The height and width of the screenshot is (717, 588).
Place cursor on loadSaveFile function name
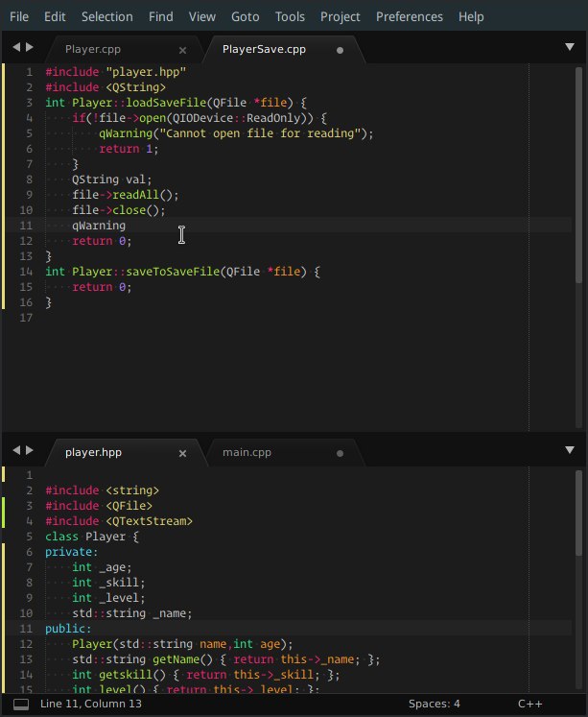click(x=166, y=103)
